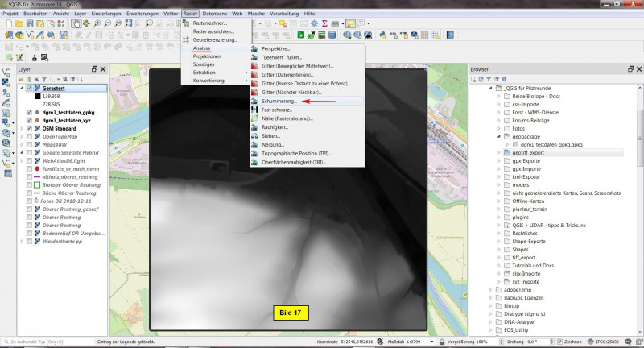Click the filter icon in Layer panel
Viewport: 644px width, 348px height.
click(44, 79)
